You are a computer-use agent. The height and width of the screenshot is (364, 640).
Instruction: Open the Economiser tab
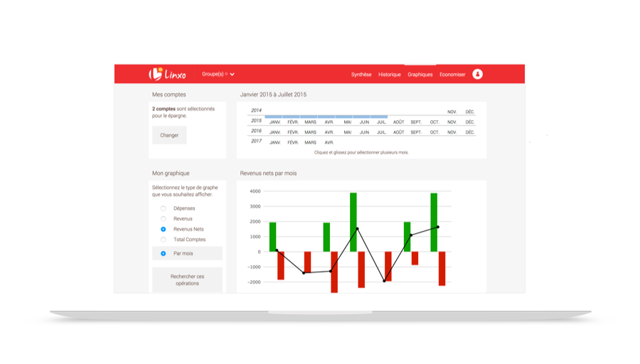tap(452, 75)
